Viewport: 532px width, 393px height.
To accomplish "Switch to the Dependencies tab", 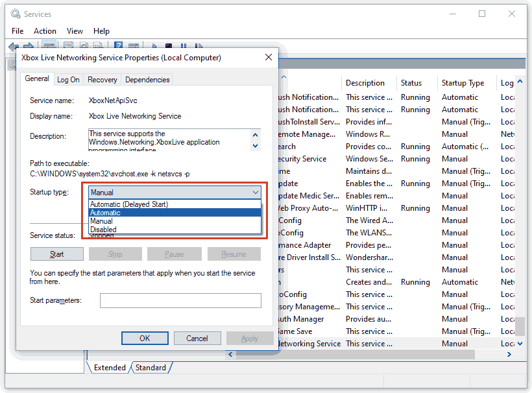I will (147, 80).
